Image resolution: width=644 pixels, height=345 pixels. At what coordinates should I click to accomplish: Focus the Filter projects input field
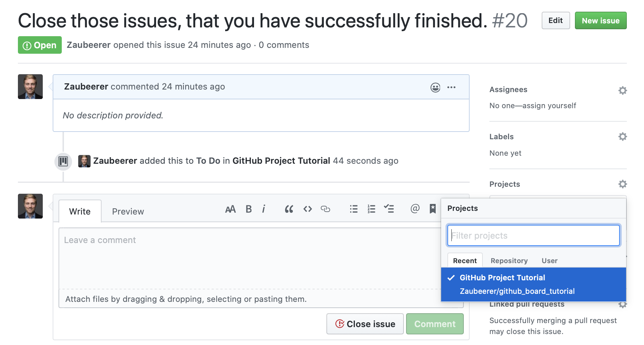[533, 236]
